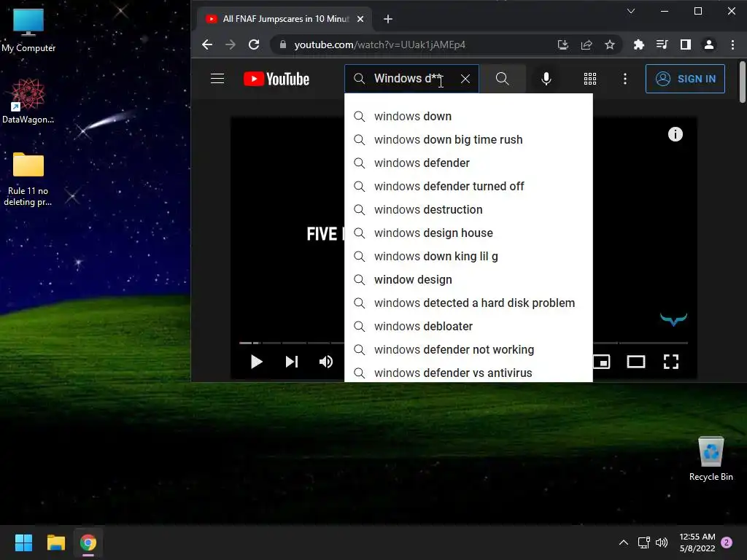Open network status tray icon

click(643, 542)
